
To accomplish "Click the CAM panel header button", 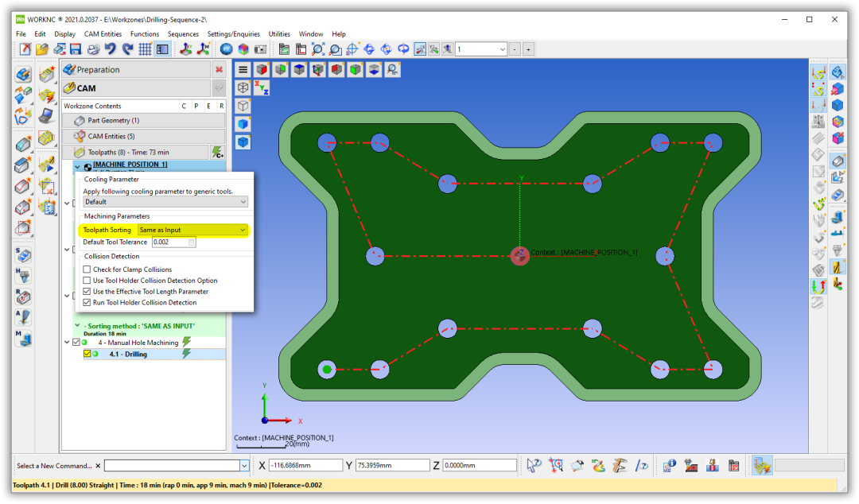I will 136,88.
